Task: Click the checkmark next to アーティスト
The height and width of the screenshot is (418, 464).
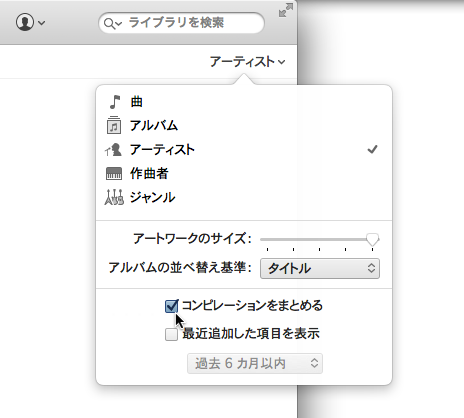Action: [372, 149]
